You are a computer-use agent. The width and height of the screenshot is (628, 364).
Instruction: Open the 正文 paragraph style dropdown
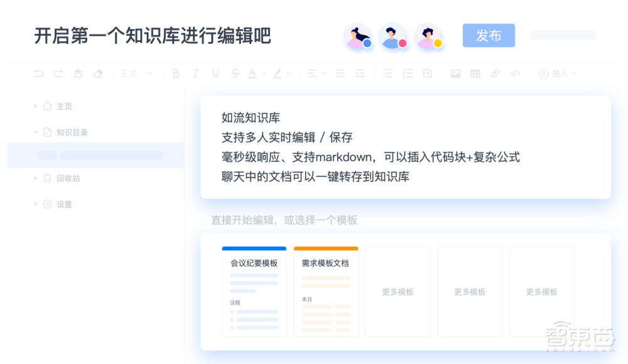(135, 73)
